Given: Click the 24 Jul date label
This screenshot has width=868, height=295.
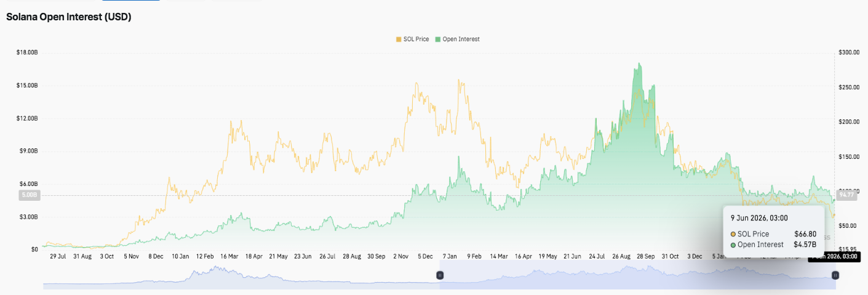Looking at the screenshot, I should point(597,256).
